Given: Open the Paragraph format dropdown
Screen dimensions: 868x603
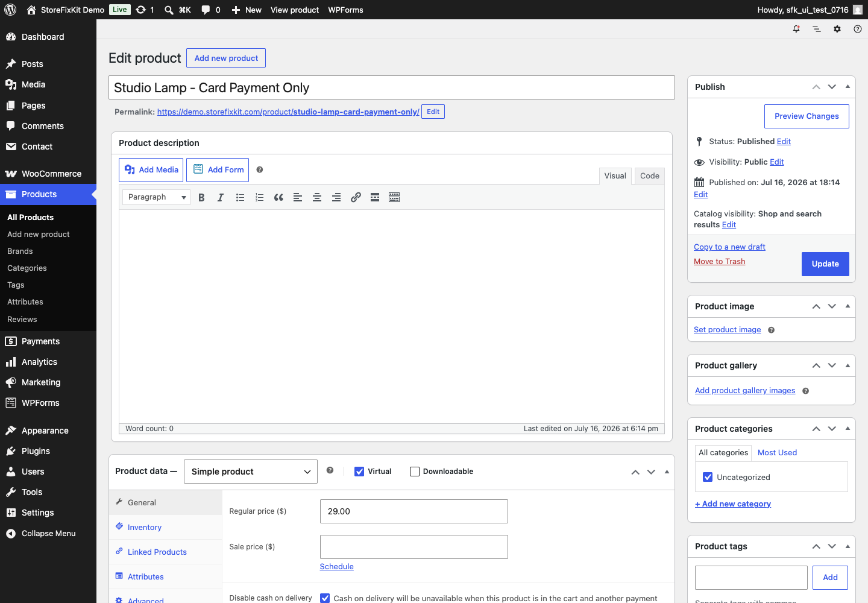Looking at the screenshot, I should [x=156, y=197].
